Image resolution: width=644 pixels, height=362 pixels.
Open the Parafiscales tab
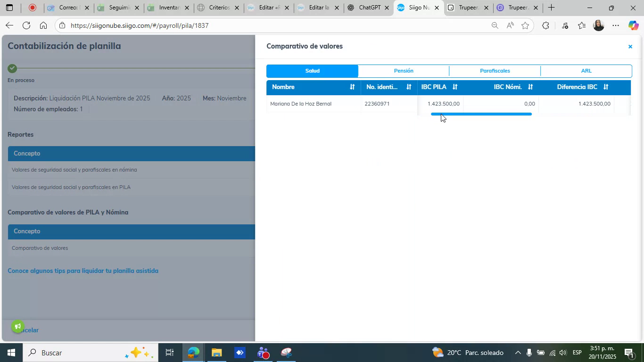coord(495,71)
